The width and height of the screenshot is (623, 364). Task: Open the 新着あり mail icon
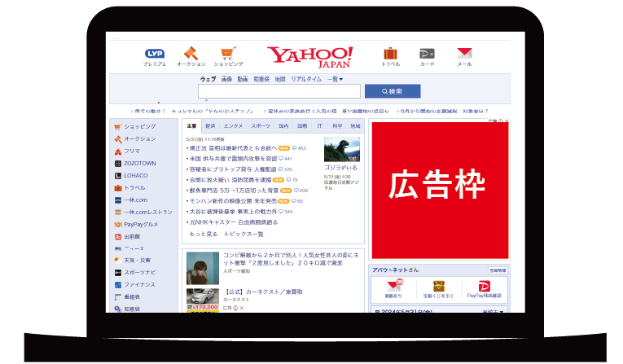tap(393, 286)
